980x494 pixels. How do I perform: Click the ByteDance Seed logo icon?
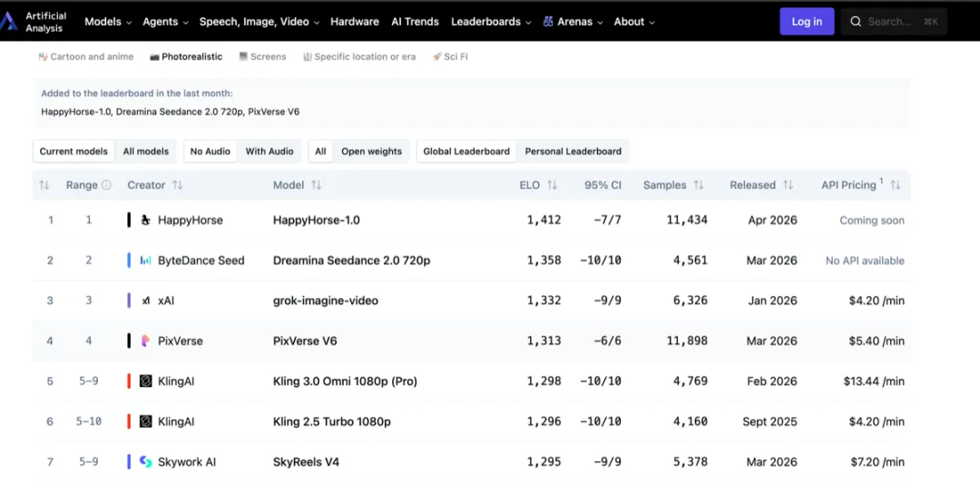coord(145,261)
